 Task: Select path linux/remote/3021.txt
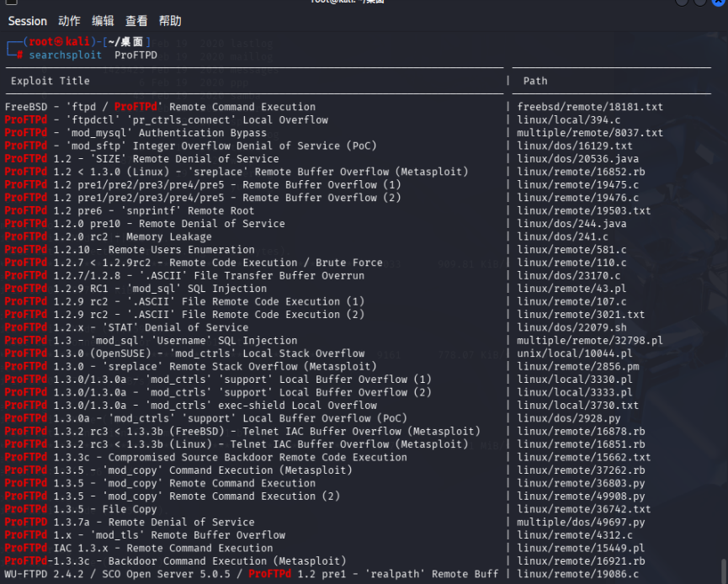pyautogui.click(x=581, y=315)
